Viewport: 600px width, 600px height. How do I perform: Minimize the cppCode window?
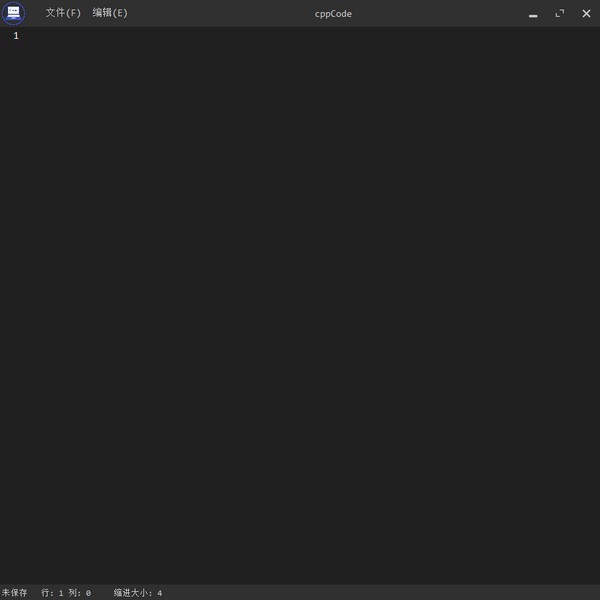pos(533,14)
